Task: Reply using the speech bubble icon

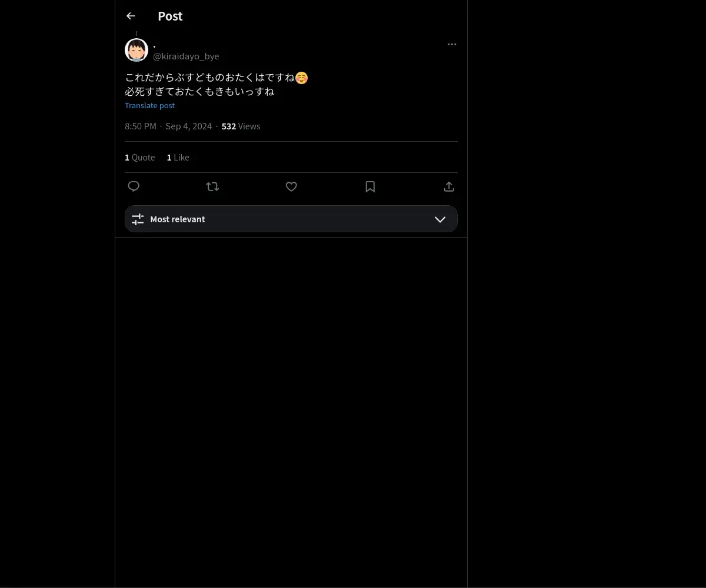Action: (134, 186)
